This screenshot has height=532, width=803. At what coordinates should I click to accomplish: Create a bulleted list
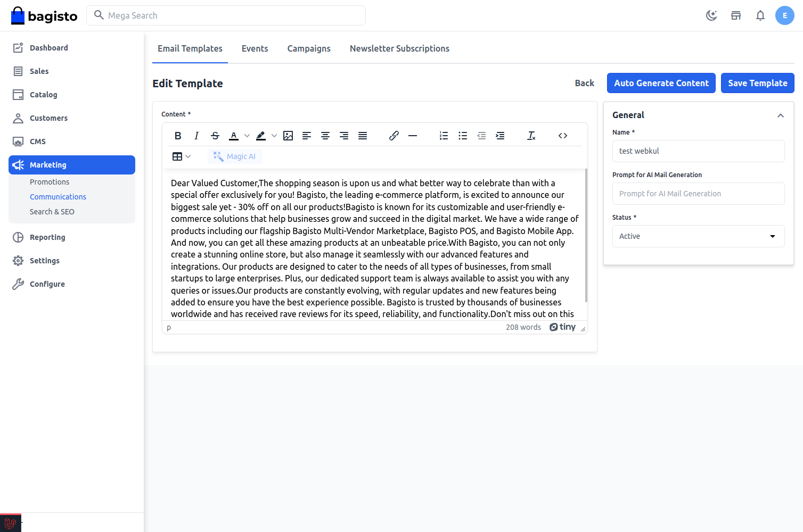[463, 136]
